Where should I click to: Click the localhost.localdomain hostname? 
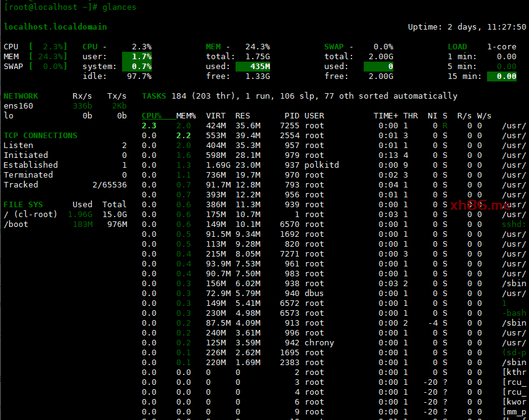[55, 27]
